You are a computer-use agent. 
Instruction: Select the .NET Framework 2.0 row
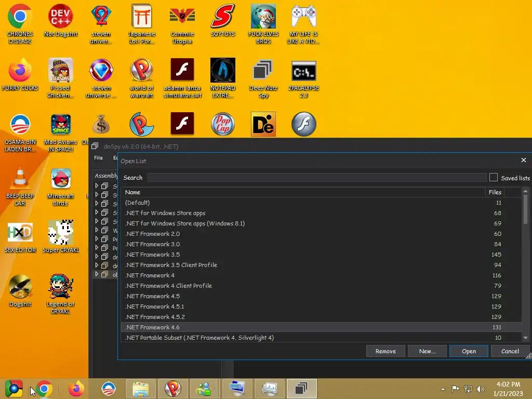(321, 234)
